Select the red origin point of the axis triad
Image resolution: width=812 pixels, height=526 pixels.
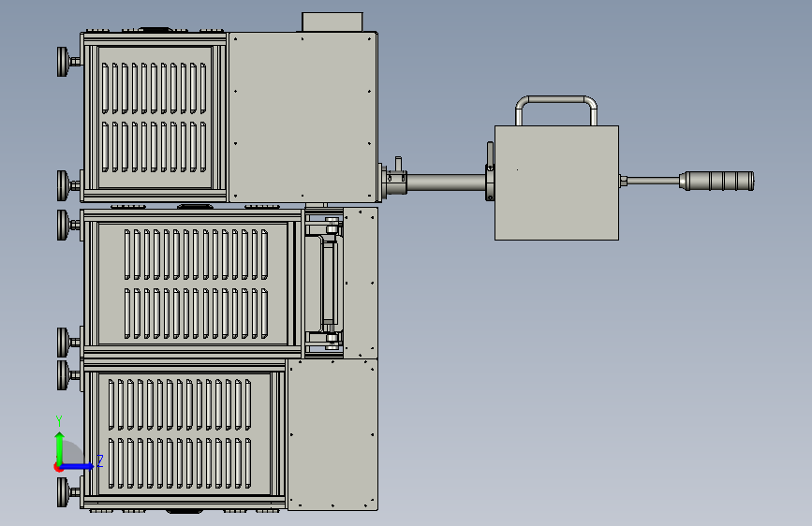click(x=58, y=467)
